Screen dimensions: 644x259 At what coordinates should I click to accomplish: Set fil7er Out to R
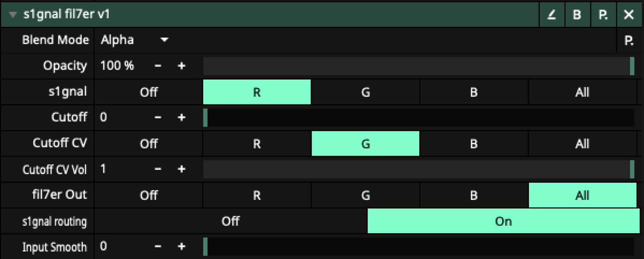click(x=257, y=195)
